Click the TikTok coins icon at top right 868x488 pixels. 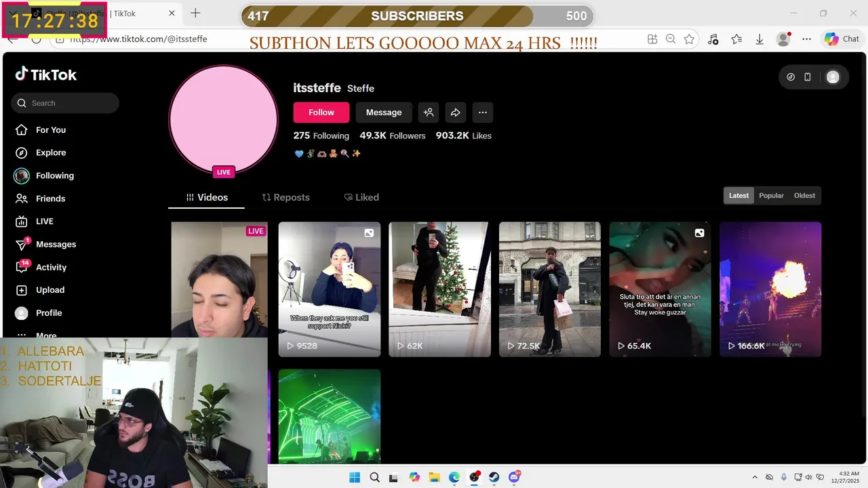tap(791, 77)
